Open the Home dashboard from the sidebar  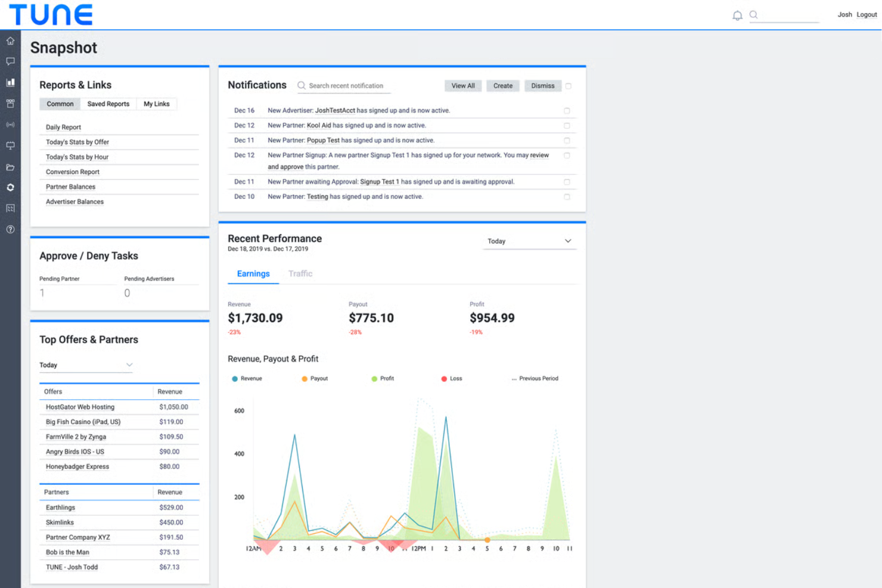click(10, 41)
